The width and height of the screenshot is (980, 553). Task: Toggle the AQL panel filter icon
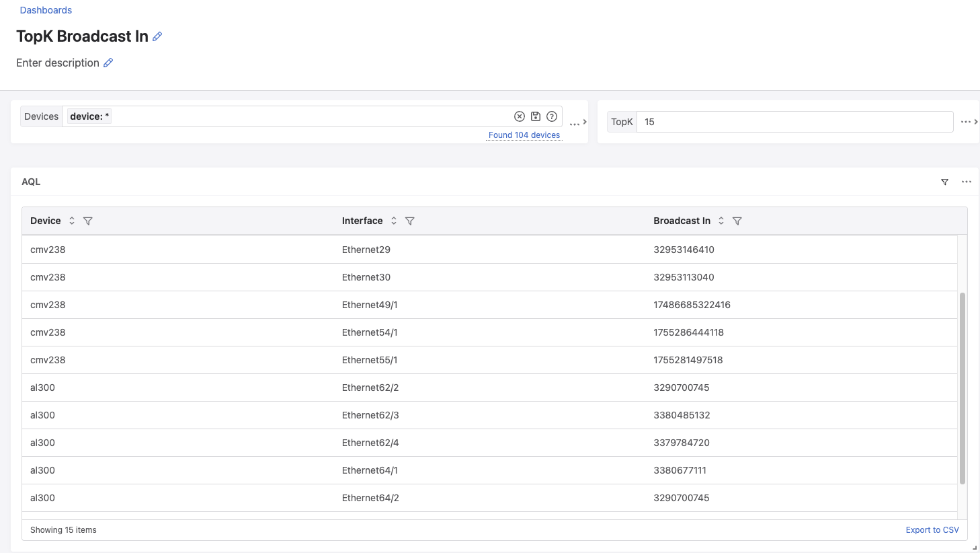(944, 182)
